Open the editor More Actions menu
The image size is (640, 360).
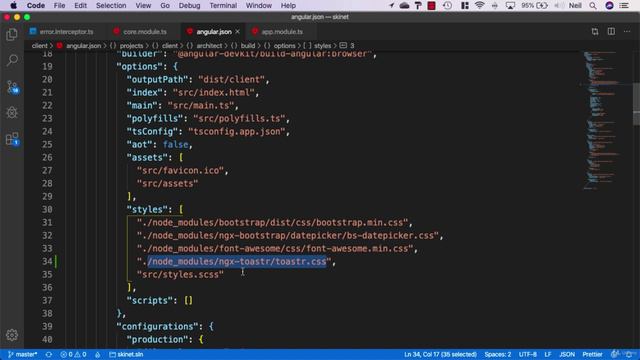pos(627,31)
